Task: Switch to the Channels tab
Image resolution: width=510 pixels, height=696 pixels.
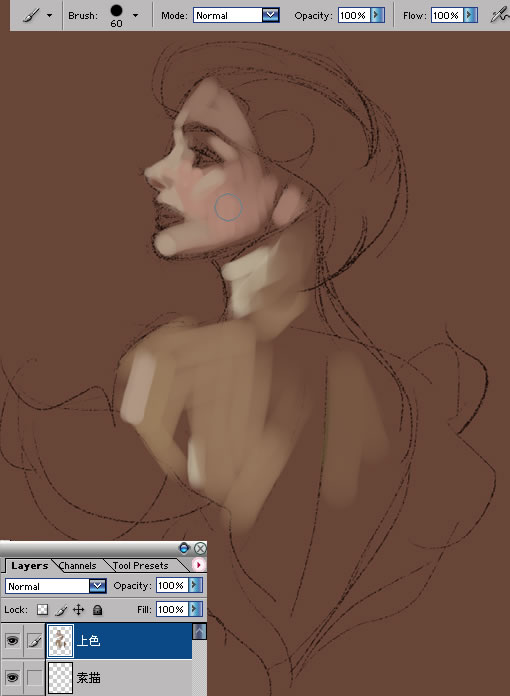Action: [x=78, y=566]
